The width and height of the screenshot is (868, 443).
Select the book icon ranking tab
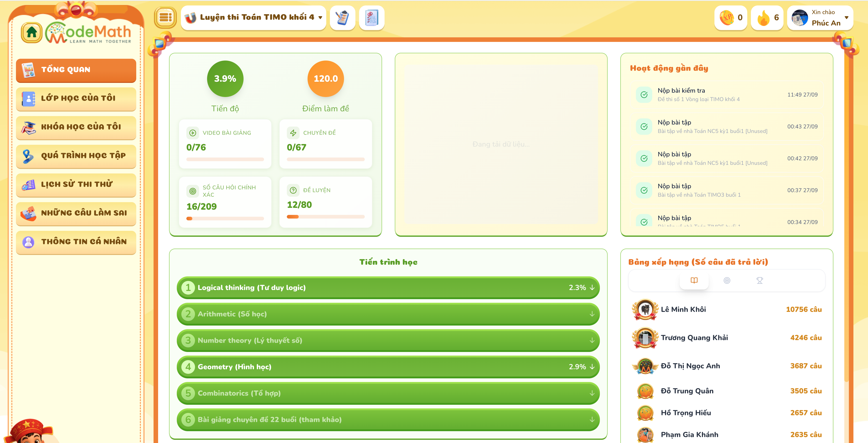[694, 280]
